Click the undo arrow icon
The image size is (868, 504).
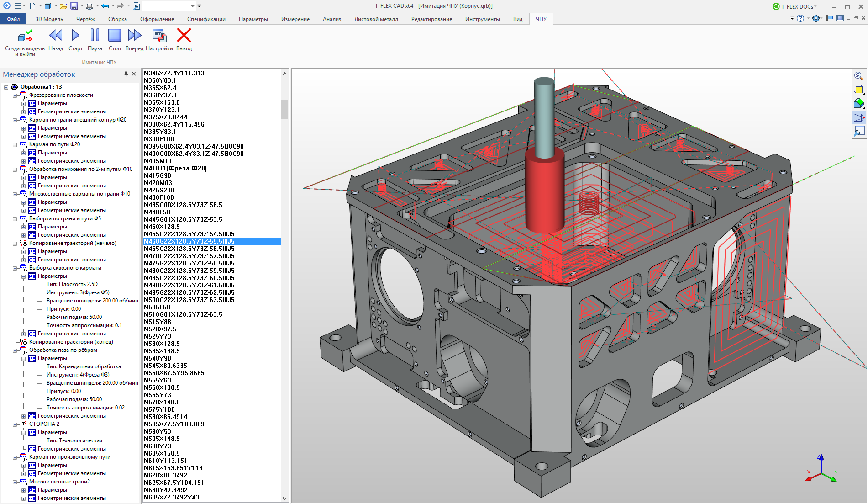[x=105, y=6]
